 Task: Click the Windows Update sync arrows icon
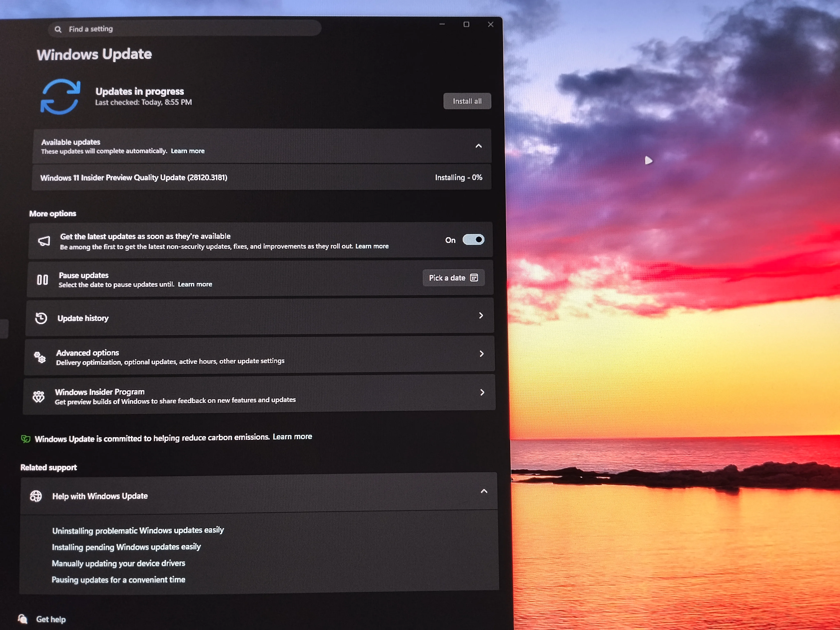tap(60, 96)
